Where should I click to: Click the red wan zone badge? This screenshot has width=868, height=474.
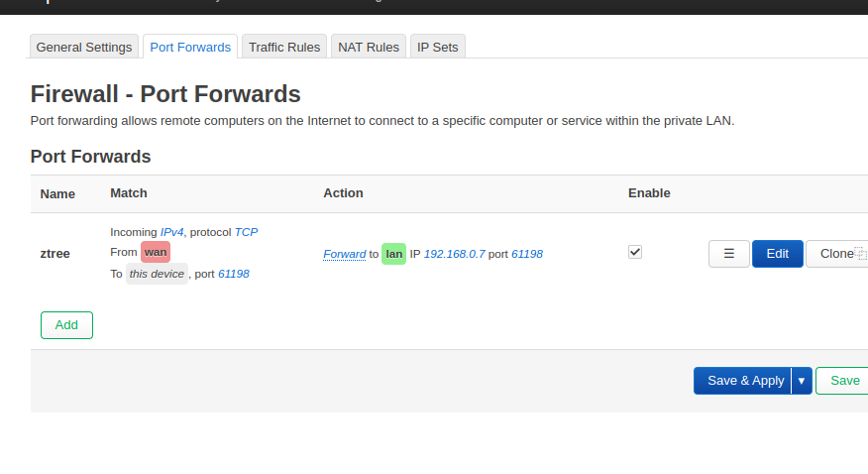(156, 252)
